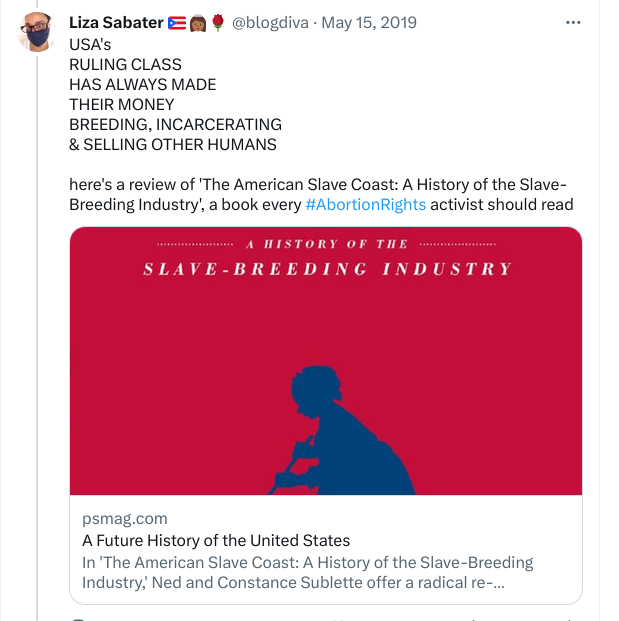The image size is (619, 621).
Task: Click the 'BREEDING, INCARCERATING' text line
Action: point(175,124)
